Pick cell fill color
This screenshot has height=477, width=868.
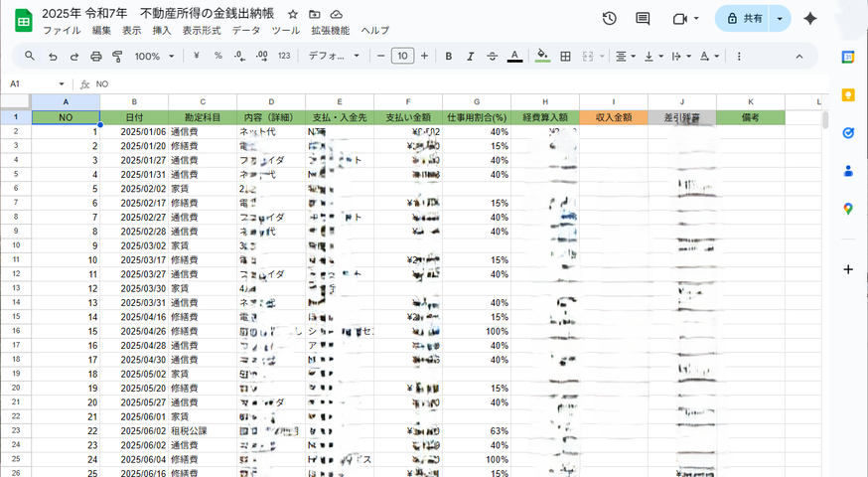542,56
